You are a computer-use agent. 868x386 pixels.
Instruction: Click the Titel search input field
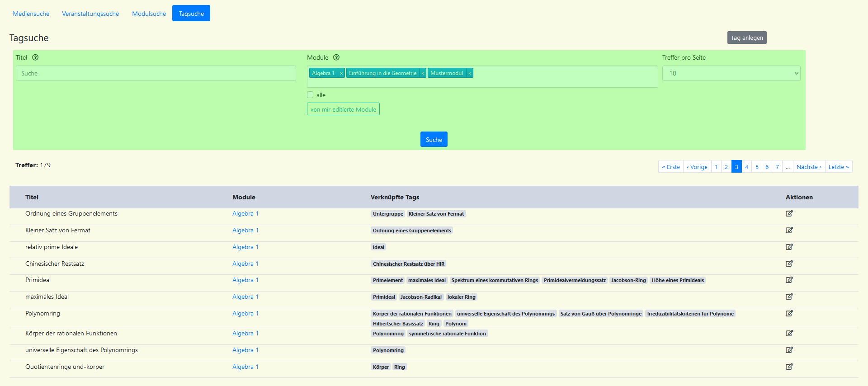point(156,73)
